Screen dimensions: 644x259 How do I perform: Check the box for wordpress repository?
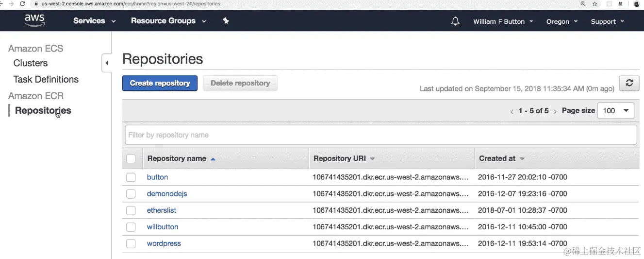pyautogui.click(x=131, y=243)
